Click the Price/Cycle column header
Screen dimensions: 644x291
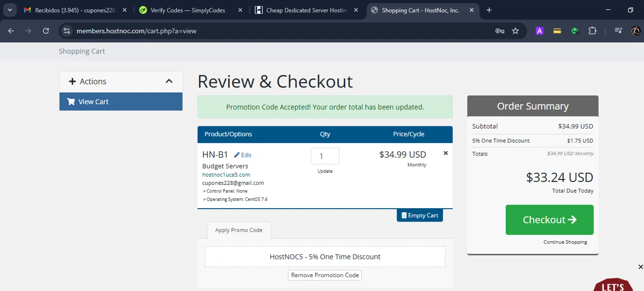[x=408, y=134]
